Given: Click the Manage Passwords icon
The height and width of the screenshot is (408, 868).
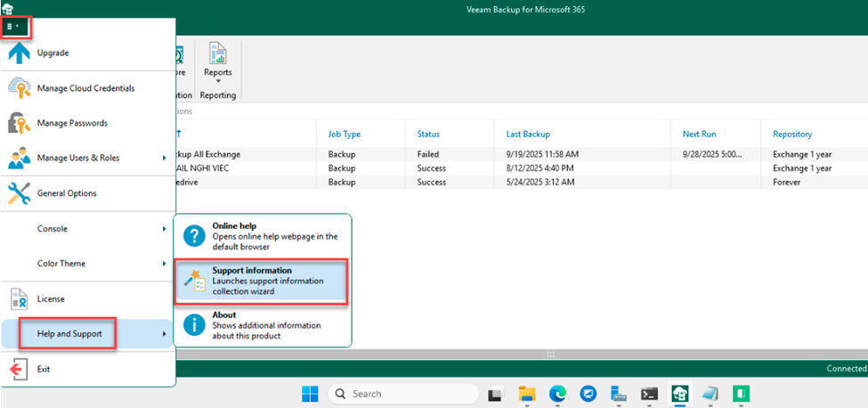Looking at the screenshot, I should [19, 123].
